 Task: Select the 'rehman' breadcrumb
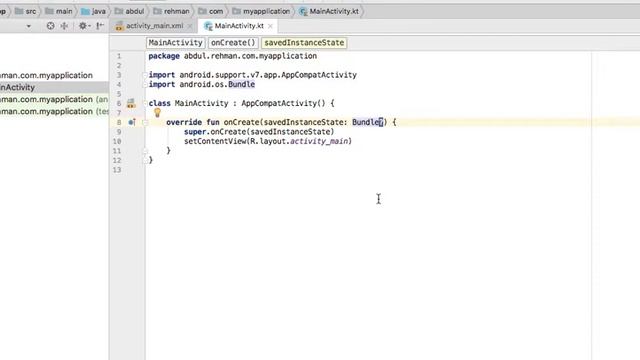(x=171, y=11)
